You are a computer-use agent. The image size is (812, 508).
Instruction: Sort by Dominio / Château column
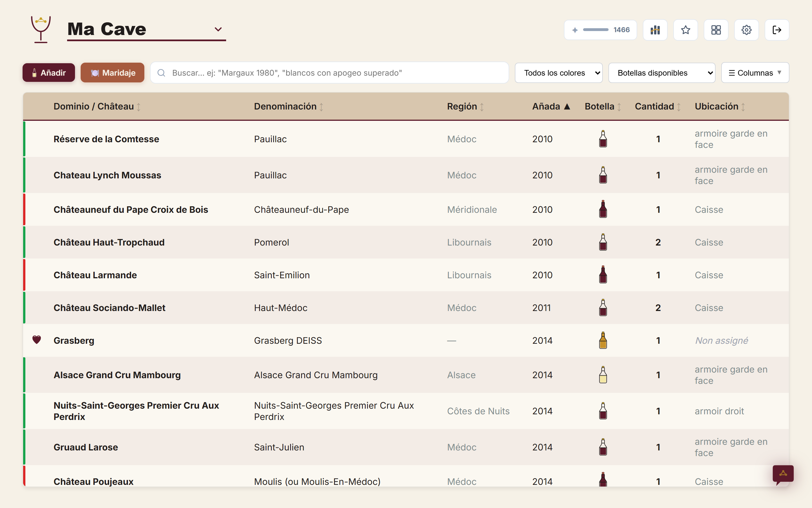point(97,106)
